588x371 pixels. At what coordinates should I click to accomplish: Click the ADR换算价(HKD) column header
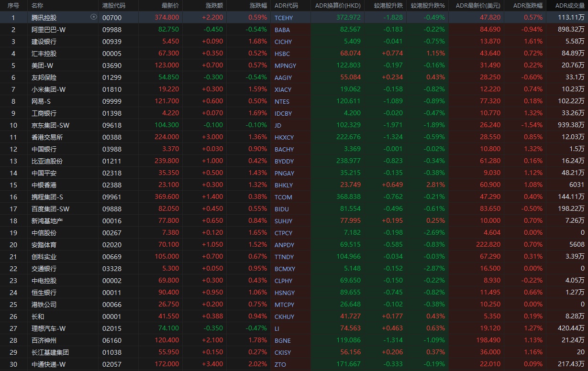[338, 6]
